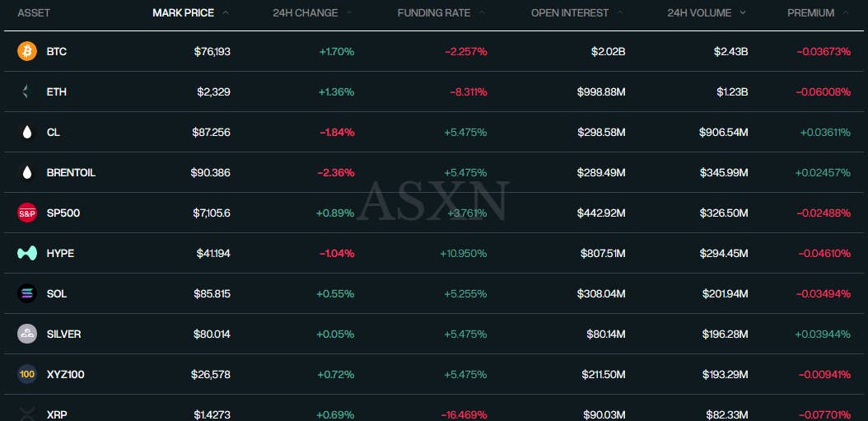Sort by Funding Rate column header
This screenshot has height=421, width=868.
(x=433, y=12)
